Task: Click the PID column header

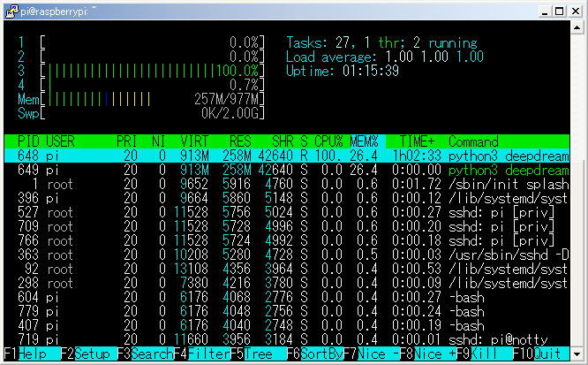Action: [27, 141]
